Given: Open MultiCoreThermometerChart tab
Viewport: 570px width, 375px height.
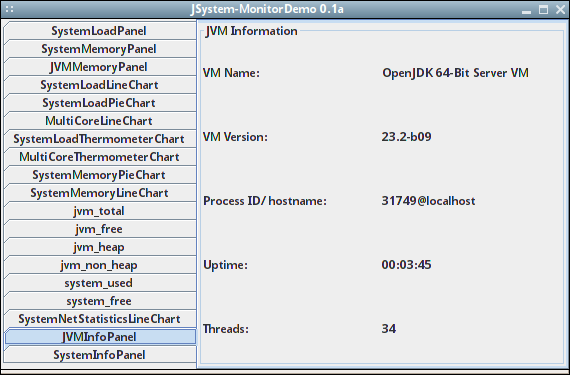Looking at the screenshot, I should [x=100, y=157].
